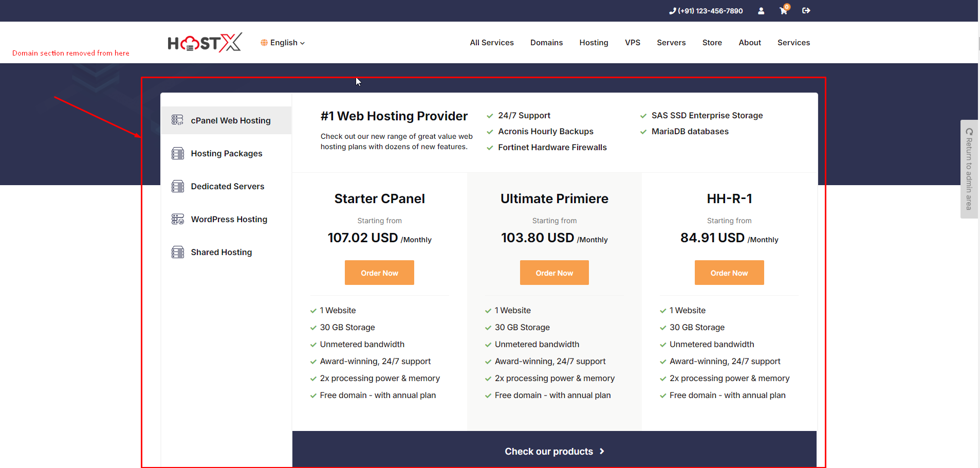
Task: Click the Shared Hosting icon
Action: [177, 252]
